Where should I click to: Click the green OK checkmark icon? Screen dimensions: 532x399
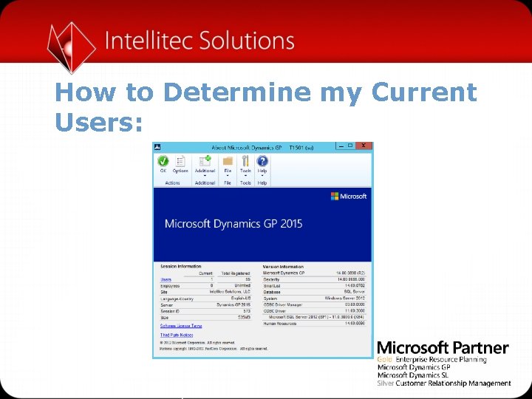click(163, 161)
